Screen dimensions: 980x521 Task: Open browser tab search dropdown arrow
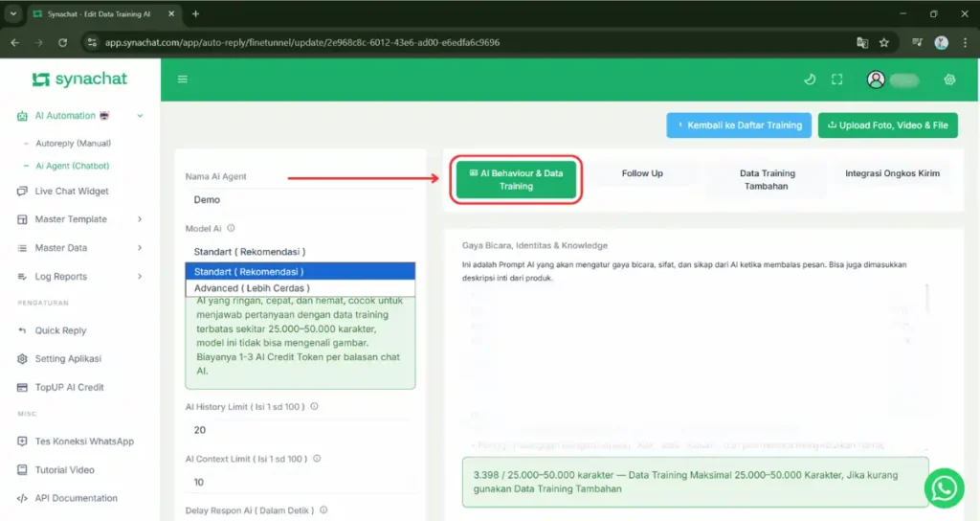click(13, 13)
